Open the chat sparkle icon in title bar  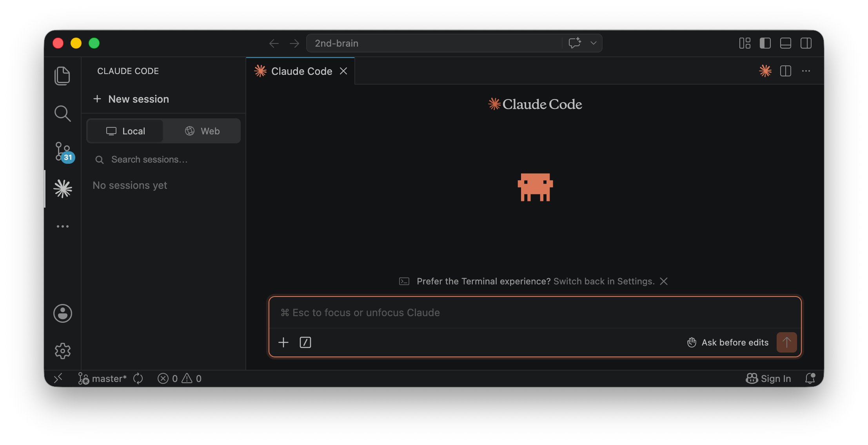tap(575, 43)
